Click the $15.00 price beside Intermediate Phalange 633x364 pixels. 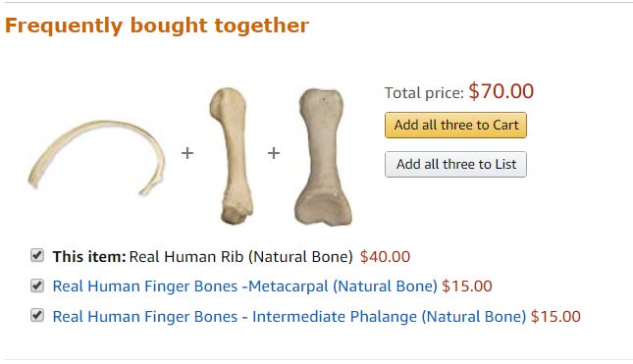click(555, 316)
